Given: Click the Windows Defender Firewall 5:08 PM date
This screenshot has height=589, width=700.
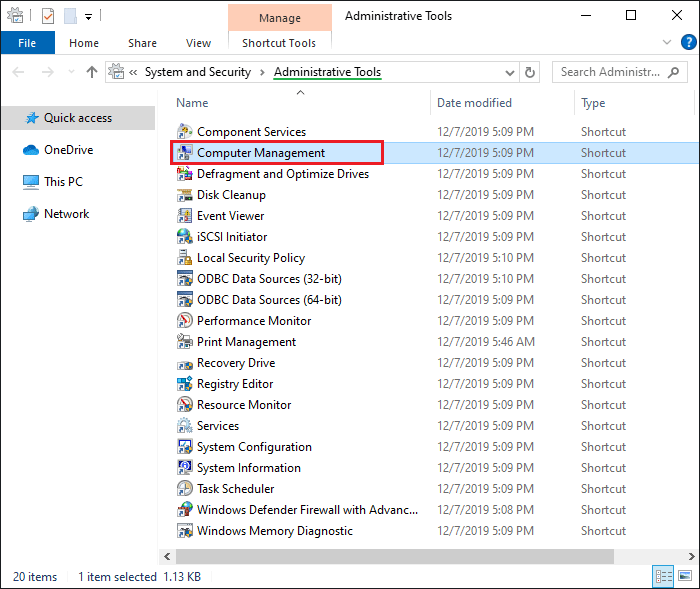Looking at the screenshot, I should pyautogui.click(x=485, y=510).
